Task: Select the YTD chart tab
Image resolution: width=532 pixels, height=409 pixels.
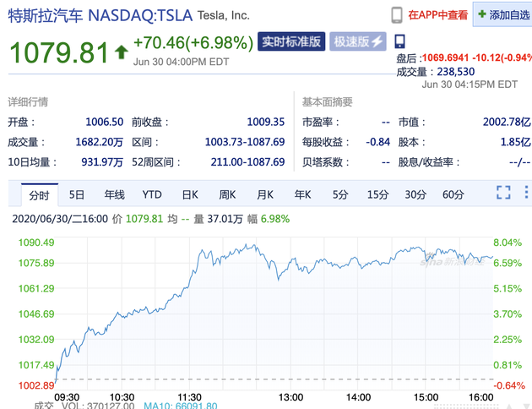Action: 152,195
